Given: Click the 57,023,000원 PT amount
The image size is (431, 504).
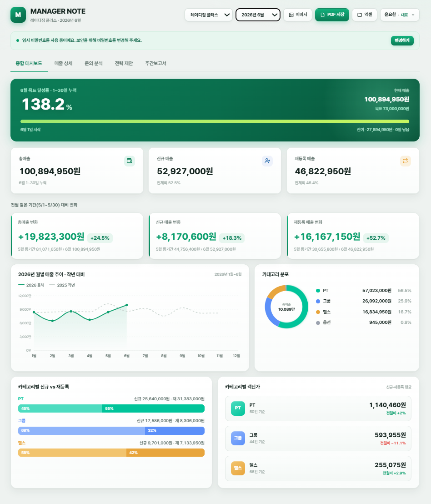Looking at the screenshot, I should tap(377, 291).
